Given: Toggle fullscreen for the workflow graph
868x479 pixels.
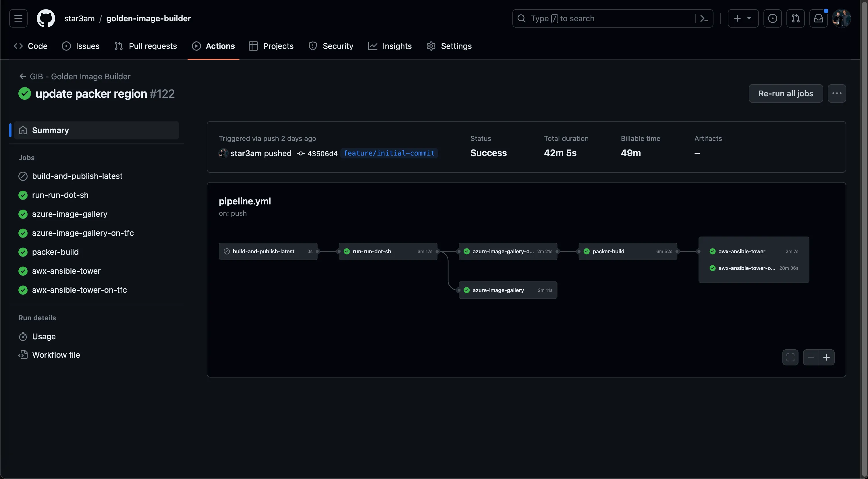Looking at the screenshot, I should click(790, 357).
